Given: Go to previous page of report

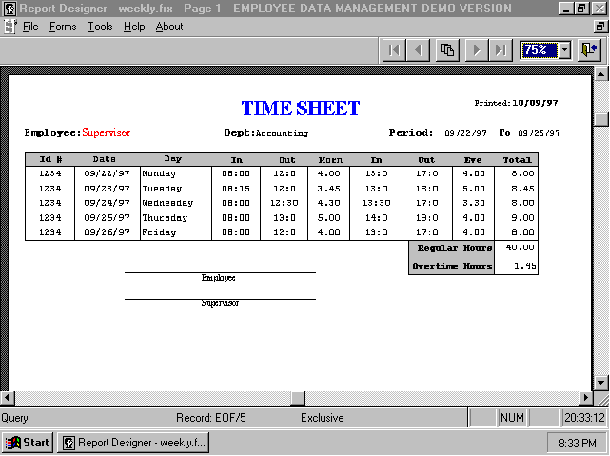Looking at the screenshot, I should tap(418, 50).
